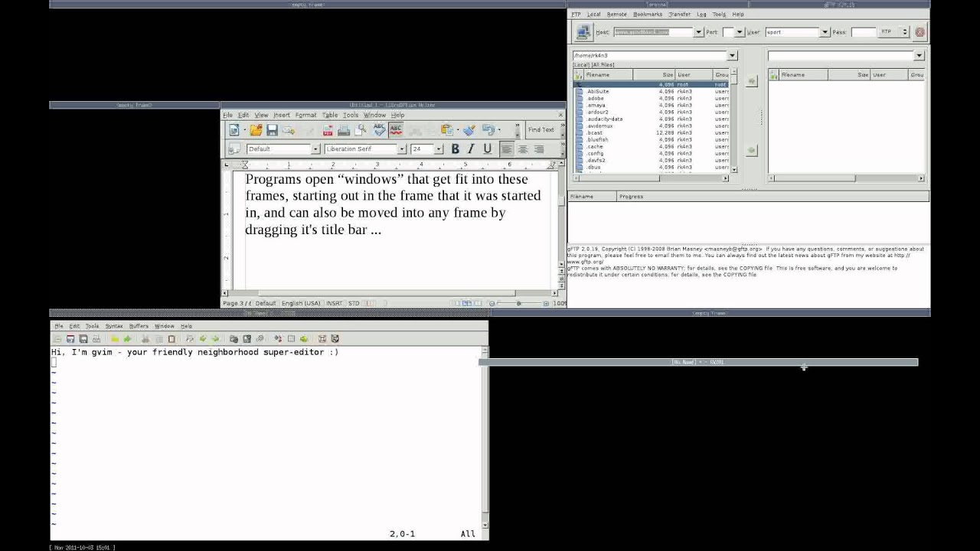This screenshot has width=980, height=551.
Task: Open the Format menu in Writer
Action: click(305, 115)
